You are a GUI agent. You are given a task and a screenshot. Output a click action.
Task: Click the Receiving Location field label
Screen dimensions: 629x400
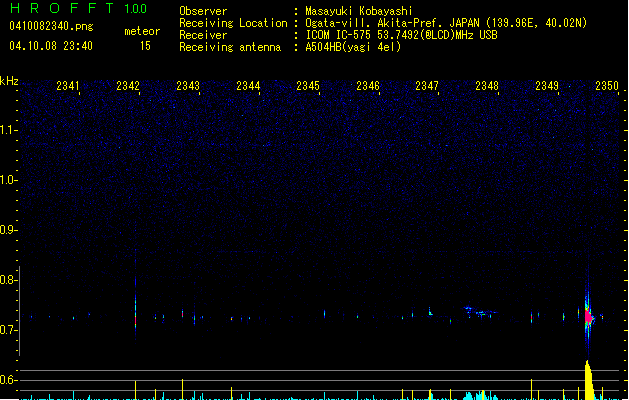pos(233,23)
